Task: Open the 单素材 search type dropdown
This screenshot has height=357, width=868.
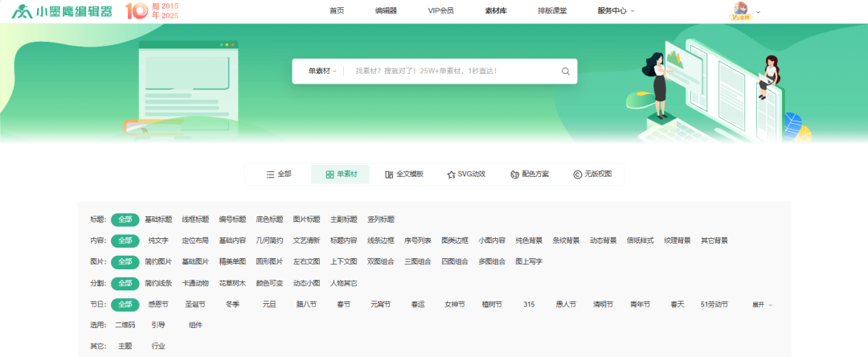Action: pos(322,71)
